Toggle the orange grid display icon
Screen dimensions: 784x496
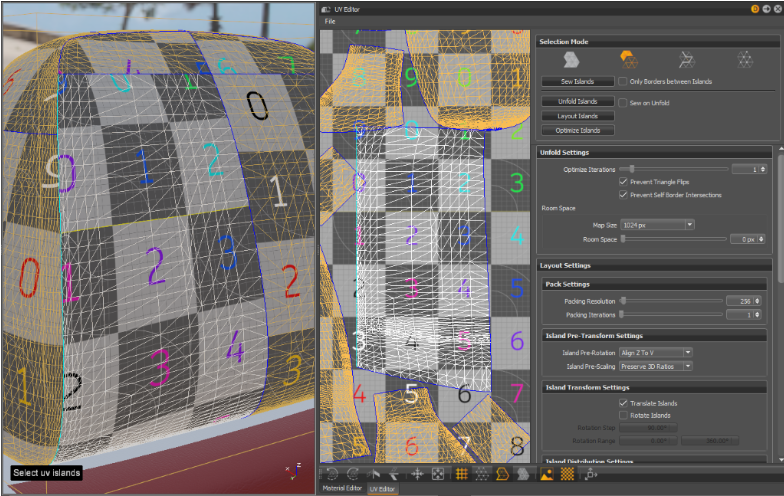[462, 474]
